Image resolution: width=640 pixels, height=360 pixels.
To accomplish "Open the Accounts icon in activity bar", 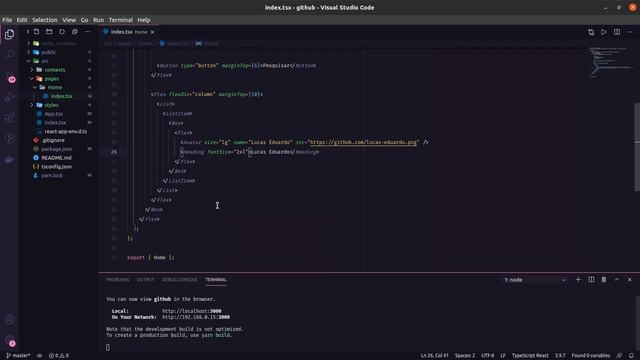I will [9, 319].
